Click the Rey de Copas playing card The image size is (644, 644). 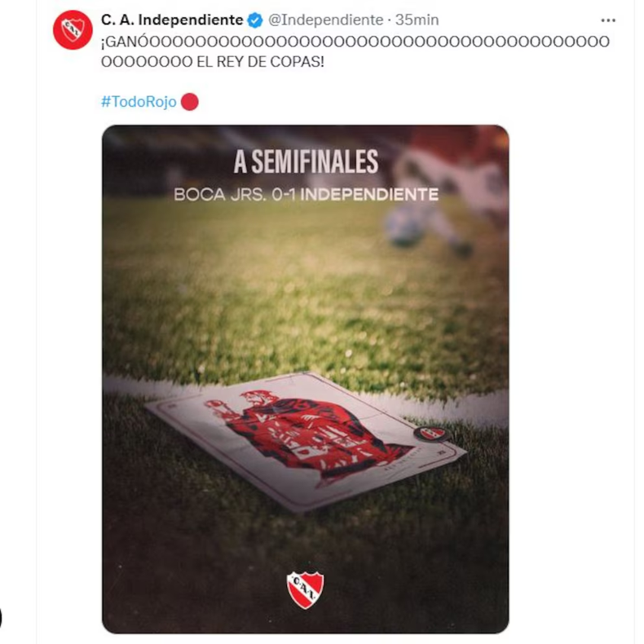pos(306,442)
